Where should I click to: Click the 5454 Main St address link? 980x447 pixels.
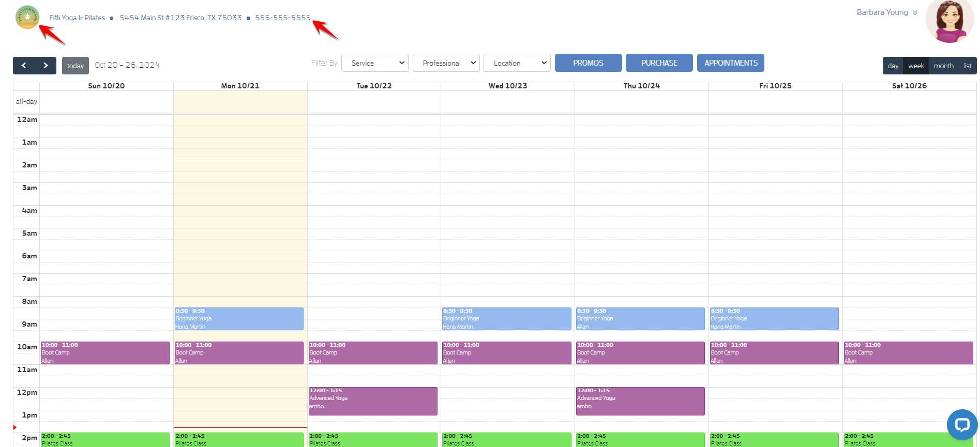point(180,18)
